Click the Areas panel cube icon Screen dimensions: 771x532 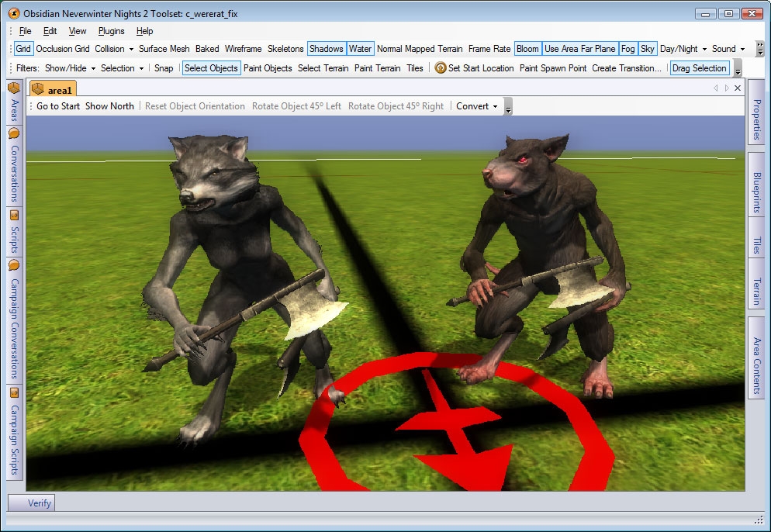click(14, 88)
